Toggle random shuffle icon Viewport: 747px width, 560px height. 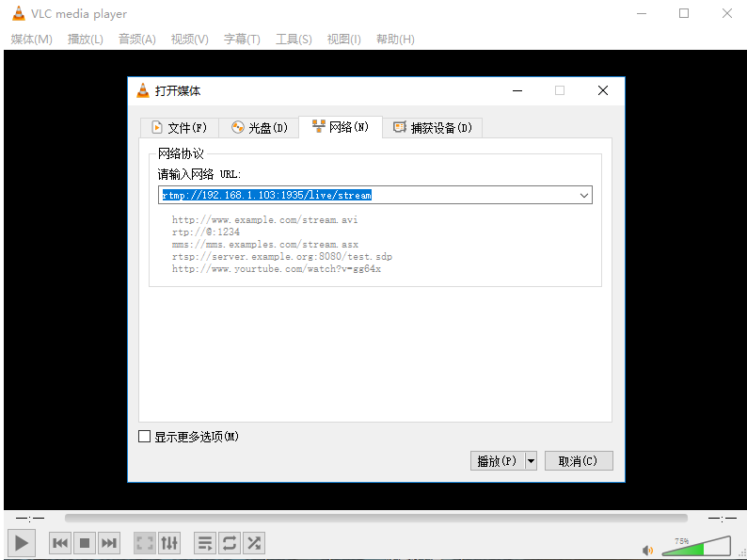coord(254,543)
